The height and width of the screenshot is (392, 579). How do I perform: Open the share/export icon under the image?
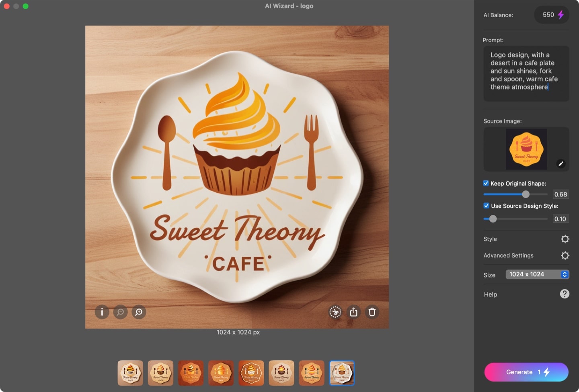click(353, 312)
